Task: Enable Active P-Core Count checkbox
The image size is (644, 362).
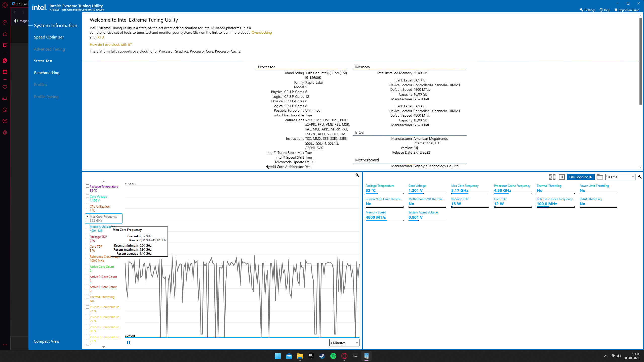Action: [87, 277]
